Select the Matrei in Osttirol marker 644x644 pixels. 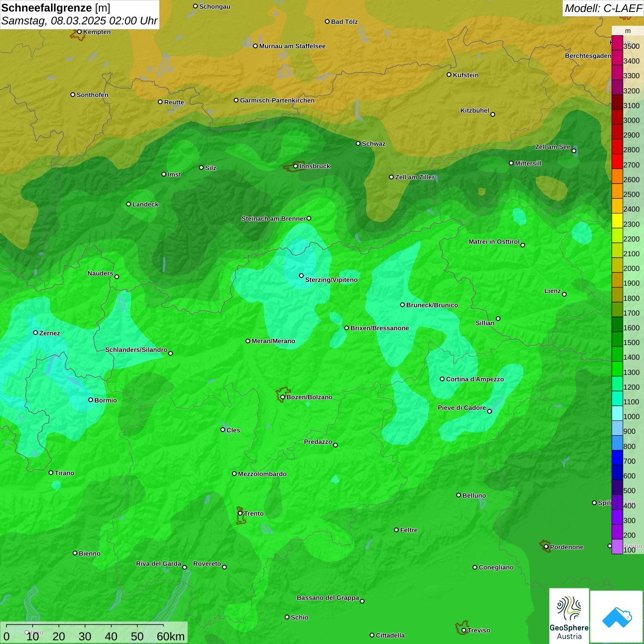coord(523,245)
